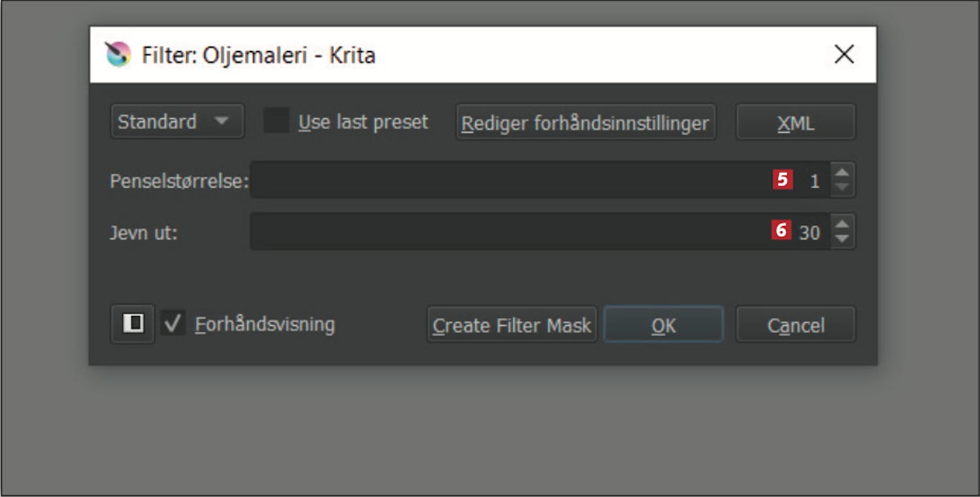The image size is (980, 497).
Task: Close the Filter Oljemaleri dialog window
Action: [x=844, y=55]
